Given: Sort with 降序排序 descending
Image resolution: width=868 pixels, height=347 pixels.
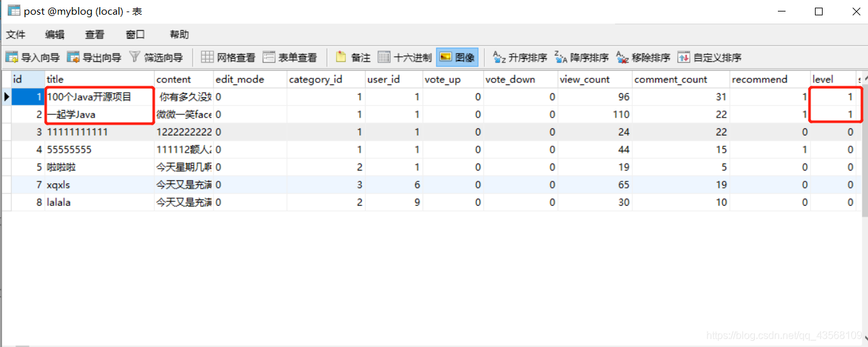Looking at the screenshot, I should [581, 58].
